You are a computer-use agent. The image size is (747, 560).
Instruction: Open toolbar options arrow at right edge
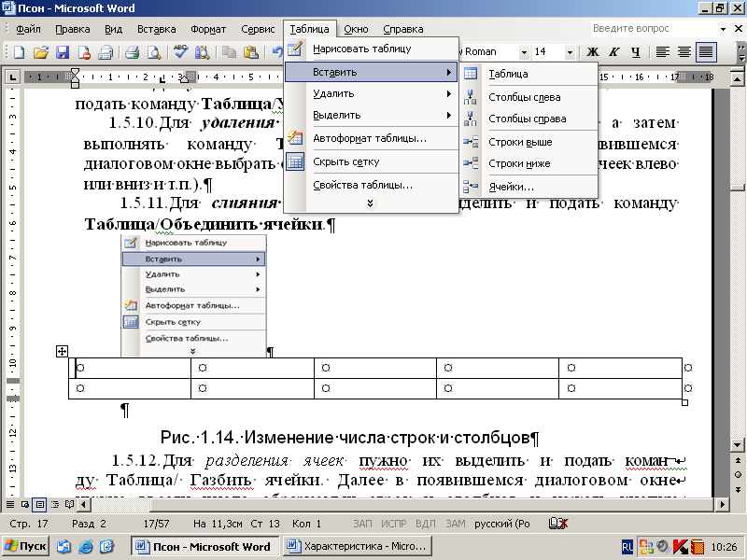741,52
